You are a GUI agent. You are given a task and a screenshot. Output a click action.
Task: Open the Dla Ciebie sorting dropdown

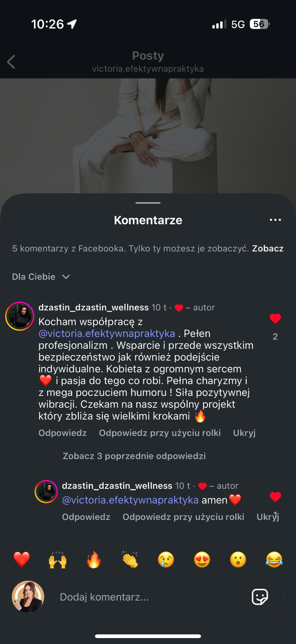41,277
